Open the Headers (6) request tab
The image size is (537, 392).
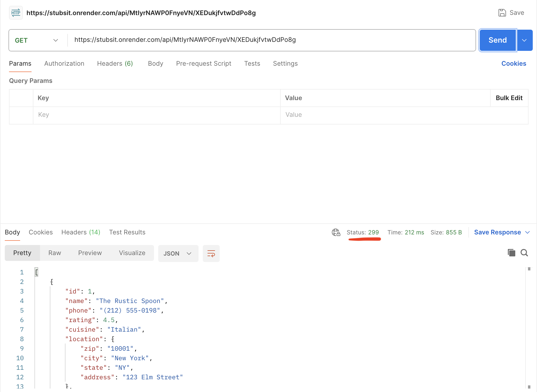tap(115, 64)
